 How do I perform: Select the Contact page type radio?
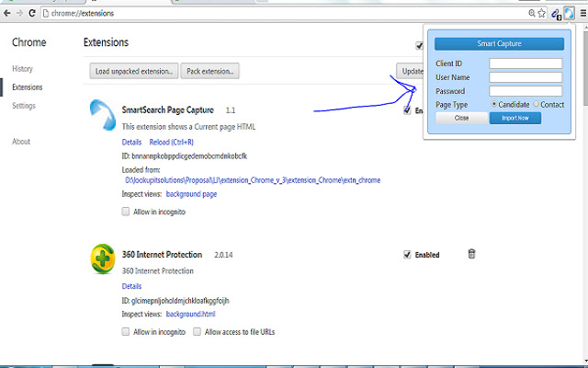coord(537,104)
